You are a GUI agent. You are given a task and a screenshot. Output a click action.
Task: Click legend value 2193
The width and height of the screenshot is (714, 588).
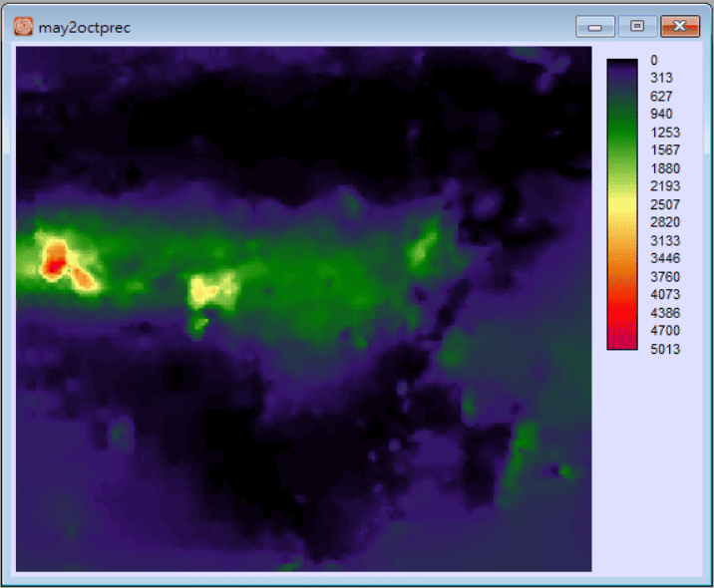pyautogui.click(x=665, y=186)
